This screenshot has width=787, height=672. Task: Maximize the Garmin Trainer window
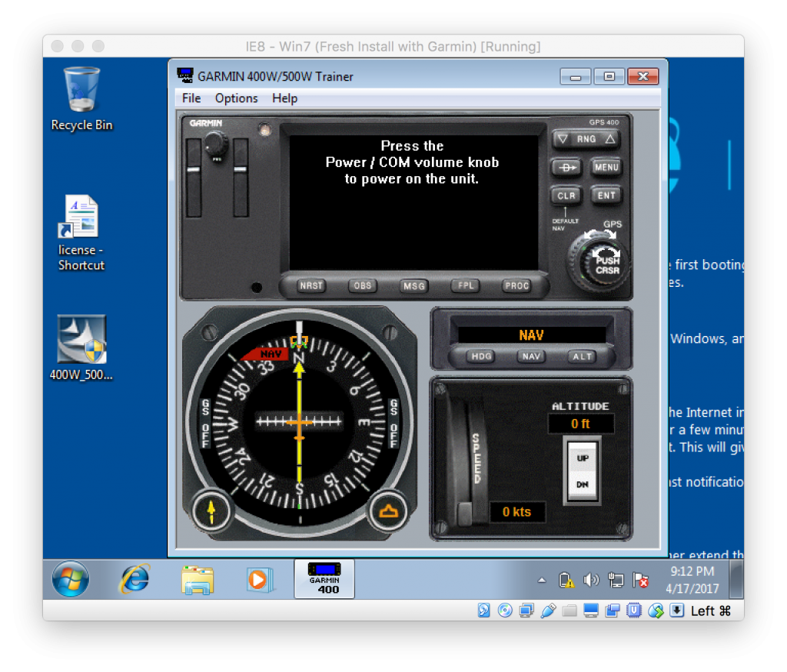pyautogui.click(x=609, y=77)
